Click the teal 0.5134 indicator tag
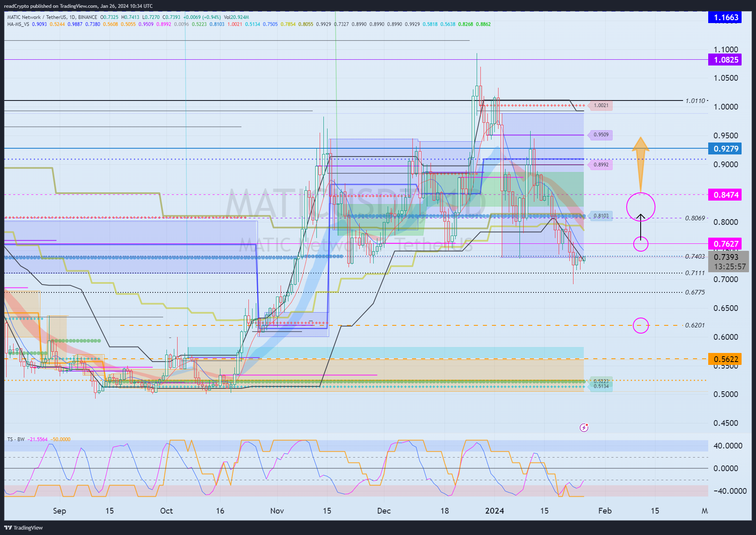Screen dimensions: 756x535 point(601,387)
